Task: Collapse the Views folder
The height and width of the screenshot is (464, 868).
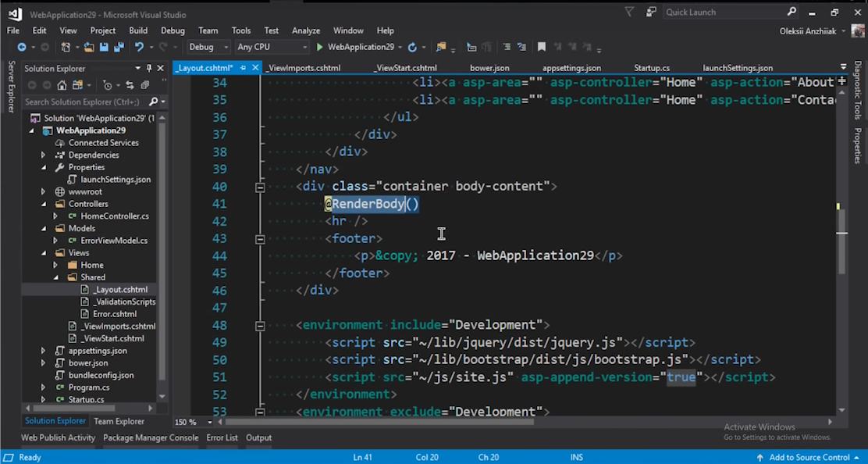Action: [x=43, y=252]
